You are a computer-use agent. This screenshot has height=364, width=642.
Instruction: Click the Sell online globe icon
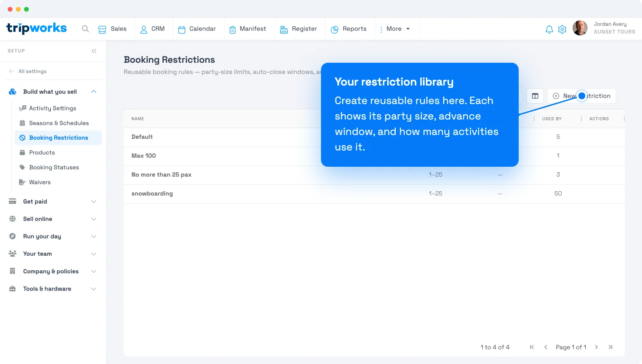tap(12, 219)
